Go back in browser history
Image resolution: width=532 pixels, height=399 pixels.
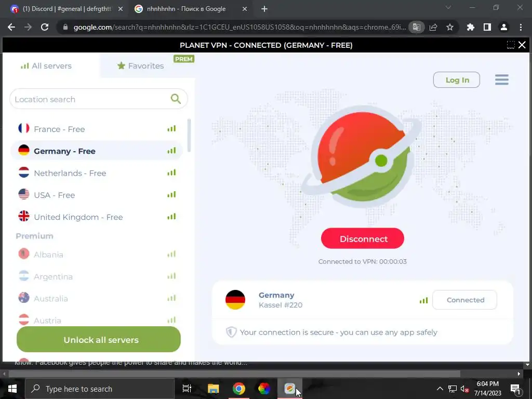(11, 27)
